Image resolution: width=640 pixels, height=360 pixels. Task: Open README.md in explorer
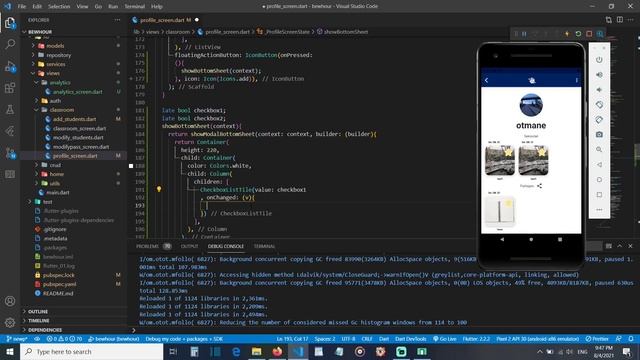click(58, 293)
